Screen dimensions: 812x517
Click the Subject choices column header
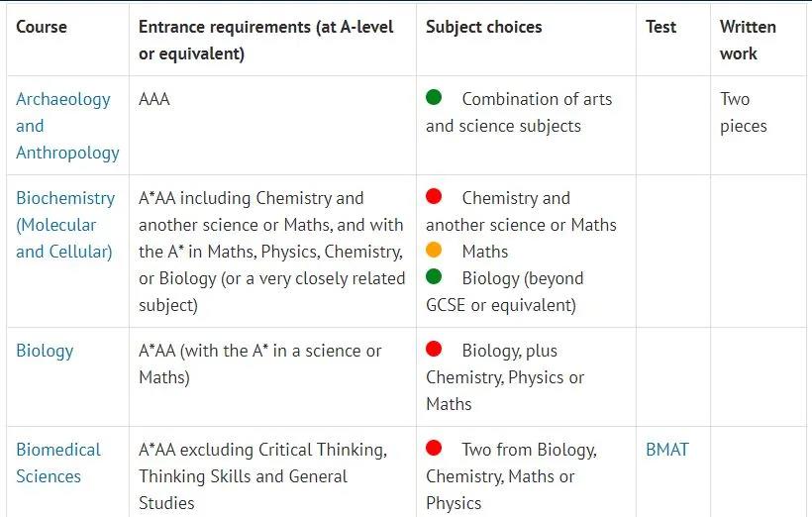click(483, 27)
